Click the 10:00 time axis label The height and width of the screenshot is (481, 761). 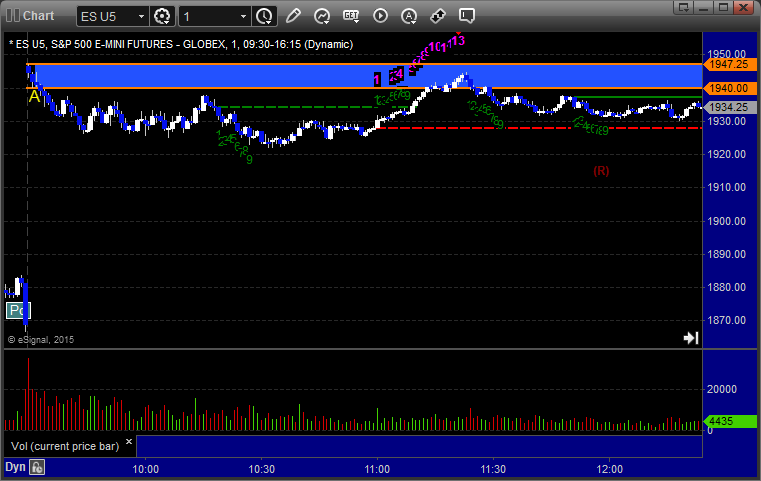(146, 469)
